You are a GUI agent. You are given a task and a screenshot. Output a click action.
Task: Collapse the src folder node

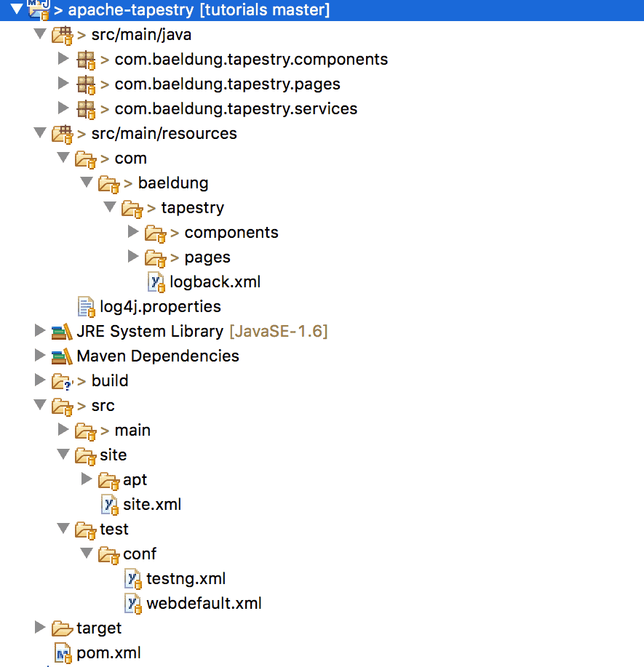[x=40, y=404]
